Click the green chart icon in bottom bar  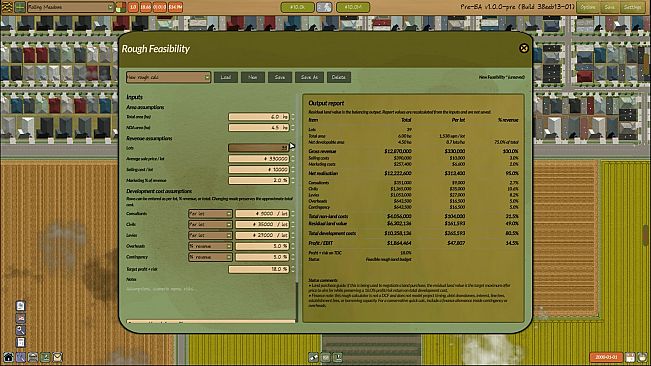click(45, 357)
